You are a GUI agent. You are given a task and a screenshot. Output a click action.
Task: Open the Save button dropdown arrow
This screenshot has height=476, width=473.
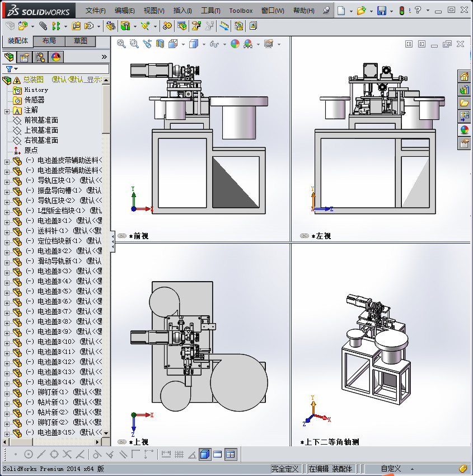[x=391, y=12]
